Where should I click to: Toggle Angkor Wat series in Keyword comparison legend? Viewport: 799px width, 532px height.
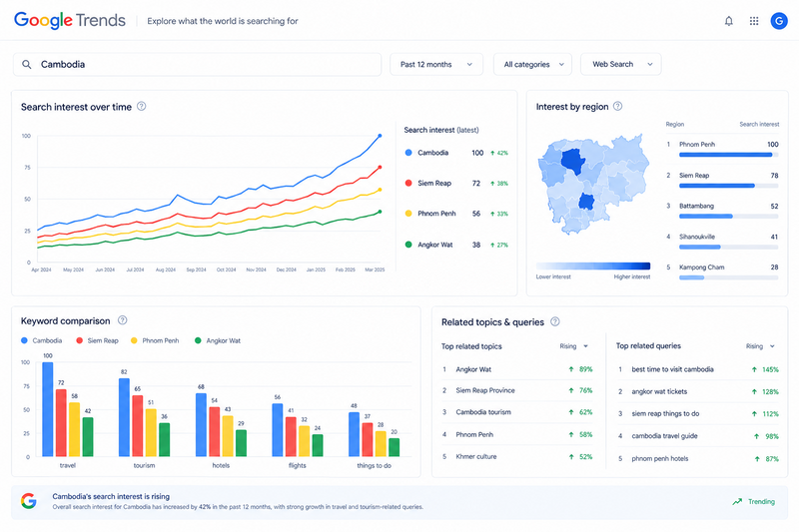click(218, 340)
